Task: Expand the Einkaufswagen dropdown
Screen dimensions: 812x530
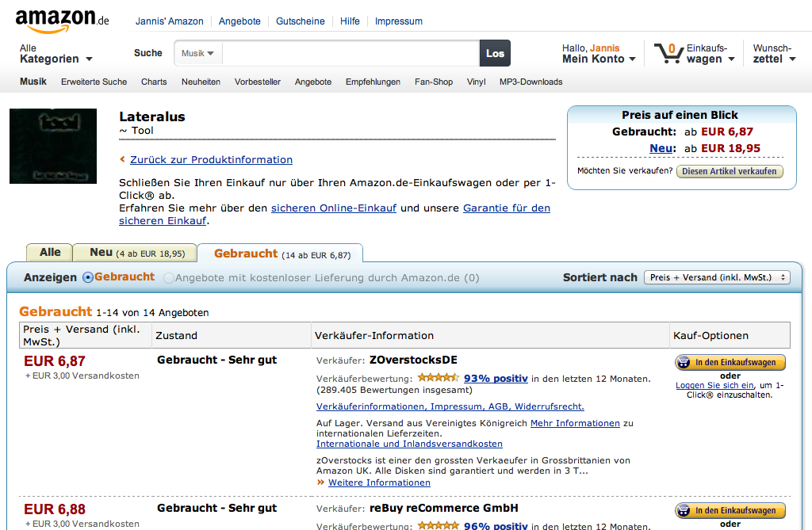Action: pos(710,54)
